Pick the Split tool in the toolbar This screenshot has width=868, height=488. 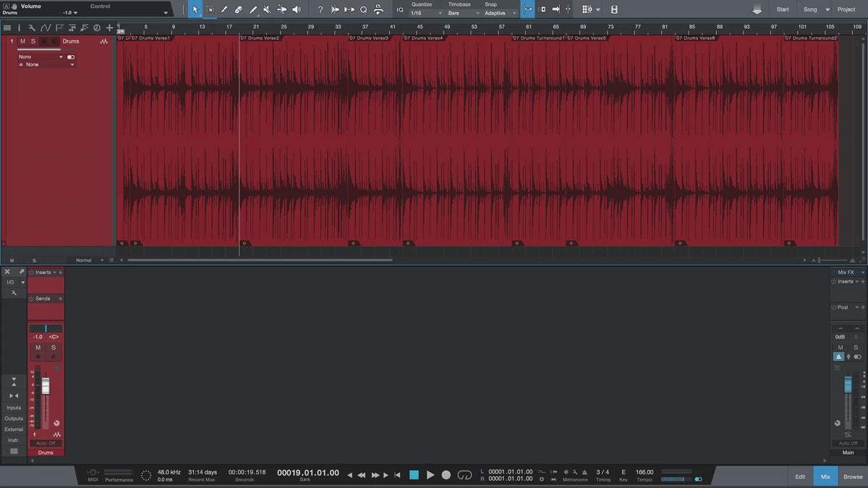pyautogui.click(x=224, y=9)
